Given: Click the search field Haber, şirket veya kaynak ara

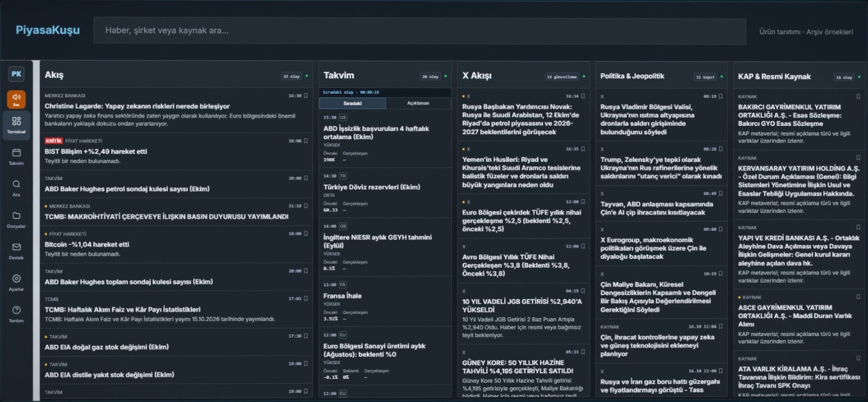Looking at the screenshot, I should [x=419, y=30].
